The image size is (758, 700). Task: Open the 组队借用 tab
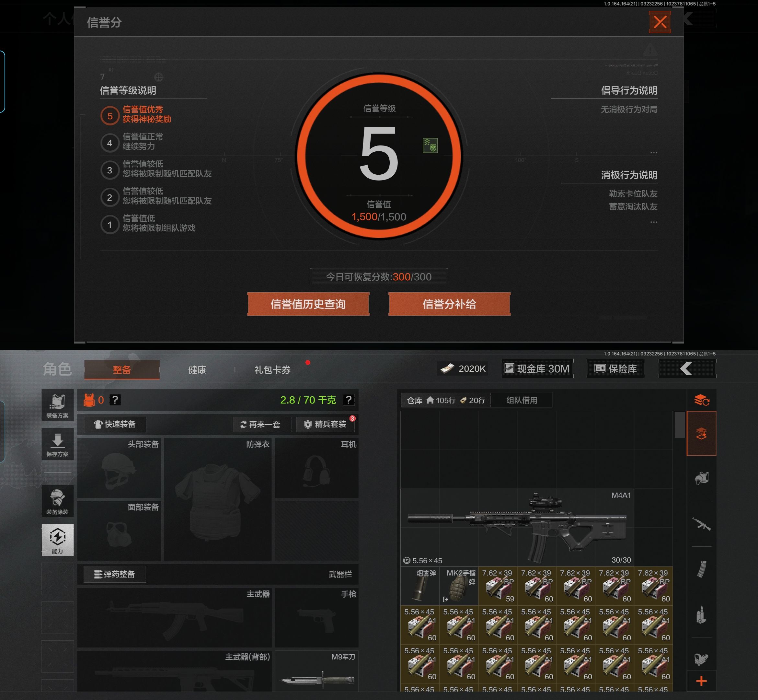click(x=522, y=400)
